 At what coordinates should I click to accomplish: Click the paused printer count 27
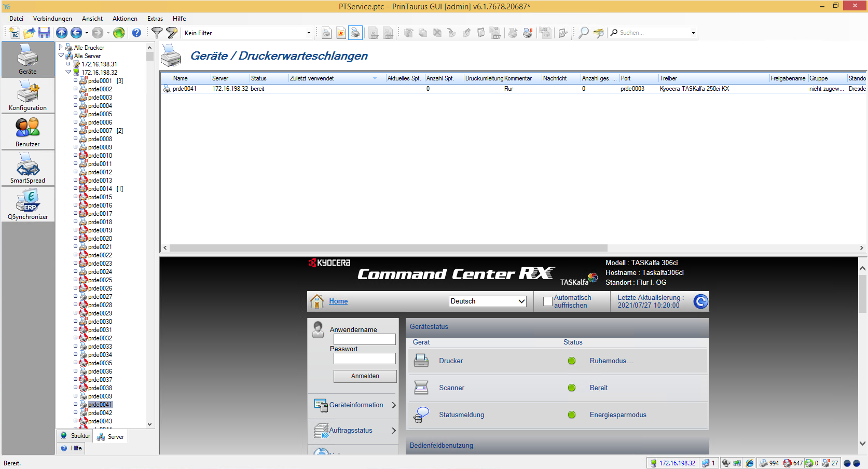coord(831,463)
